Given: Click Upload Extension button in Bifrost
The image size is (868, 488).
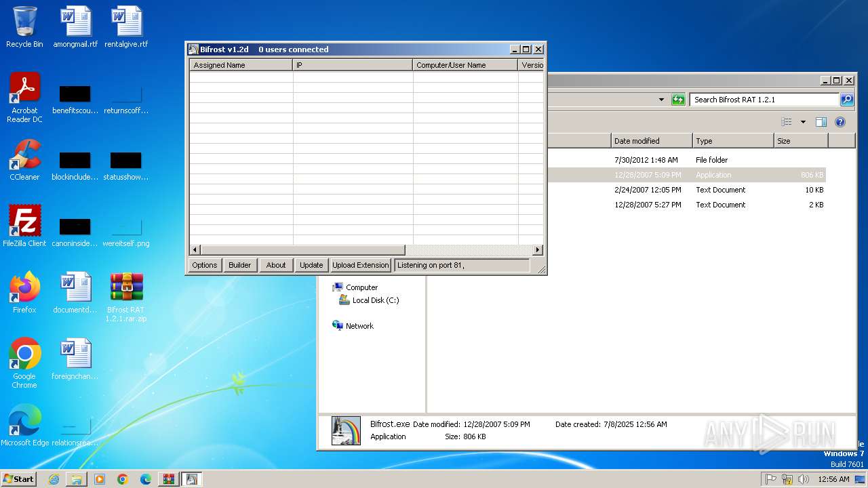Looking at the screenshot, I should pyautogui.click(x=361, y=265).
